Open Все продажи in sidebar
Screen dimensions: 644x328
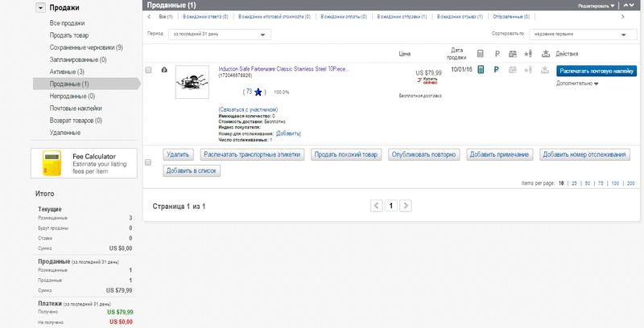(x=67, y=23)
